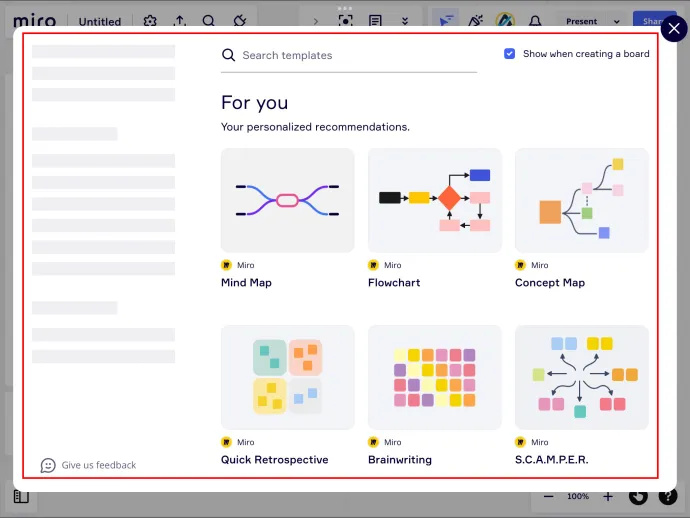
Task: Click the 100% zoom level
Action: tap(578, 496)
